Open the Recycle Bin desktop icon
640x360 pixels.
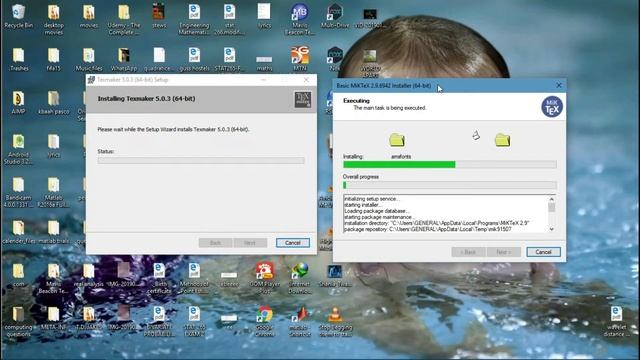click(18, 16)
